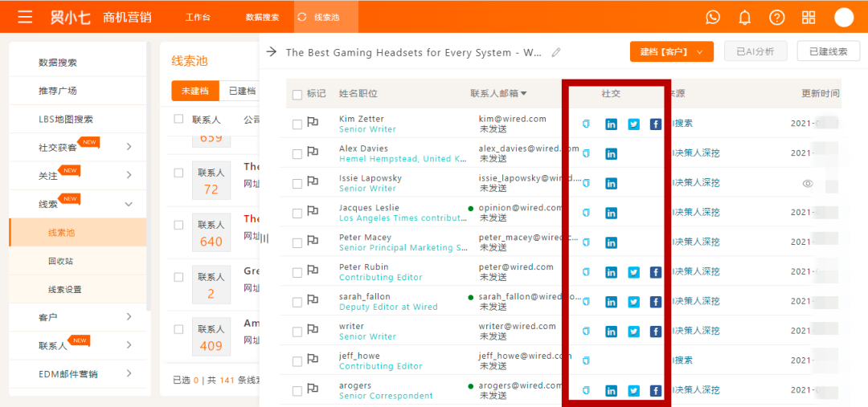Viewport: 868px width, 407px height.
Task: Open Senior Writer link under Kim Zetter
Action: 367,129
